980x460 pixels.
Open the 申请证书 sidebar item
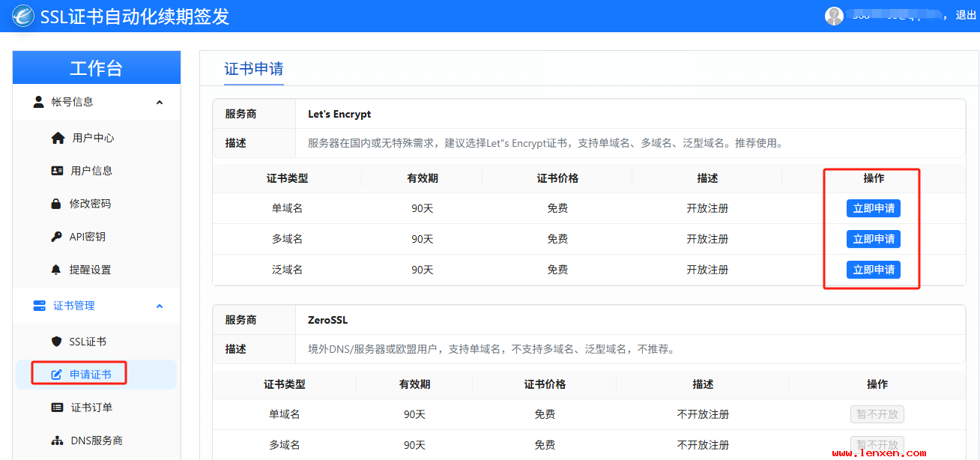96,375
